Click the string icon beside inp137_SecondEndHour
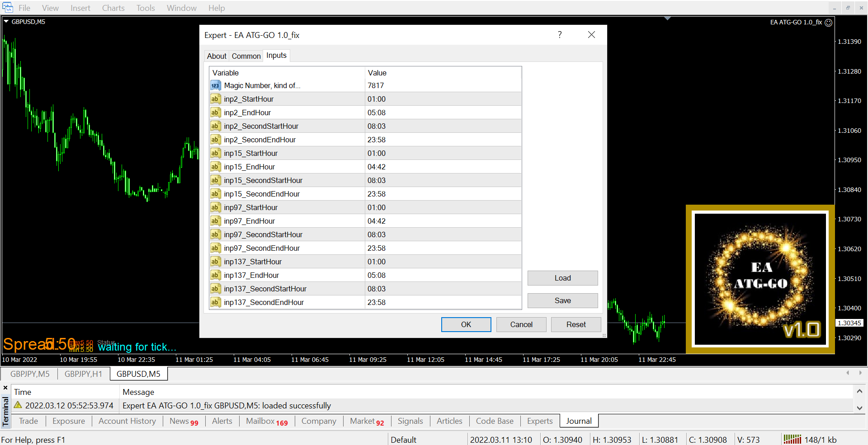The height and width of the screenshot is (445, 868). pos(215,302)
